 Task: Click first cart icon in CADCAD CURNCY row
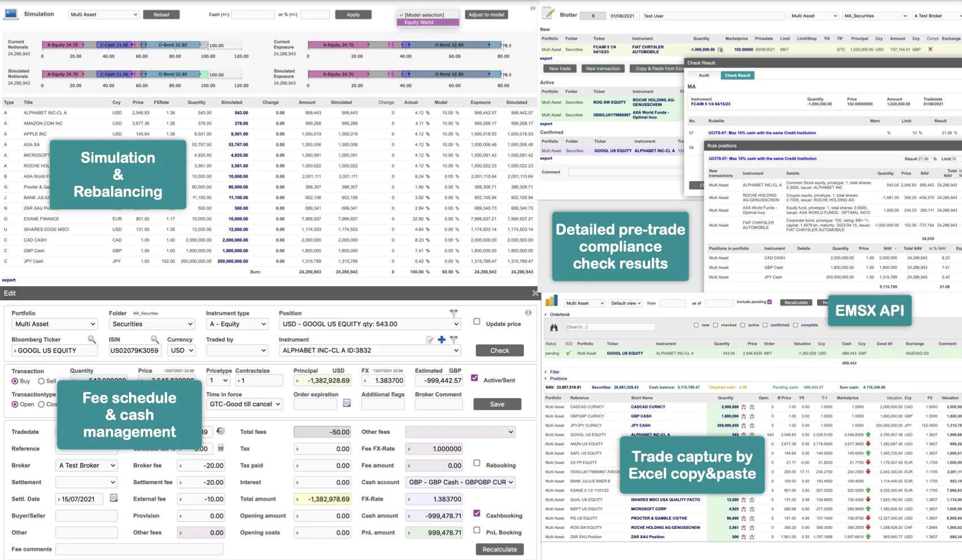744,407
